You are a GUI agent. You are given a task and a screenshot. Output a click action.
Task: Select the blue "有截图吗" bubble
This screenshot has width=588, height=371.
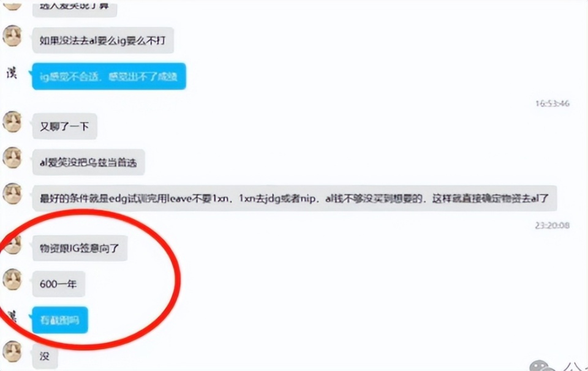[x=60, y=320]
